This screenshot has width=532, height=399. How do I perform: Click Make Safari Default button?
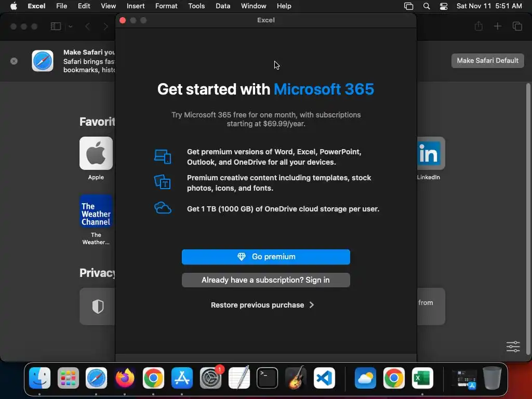click(487, 60)
